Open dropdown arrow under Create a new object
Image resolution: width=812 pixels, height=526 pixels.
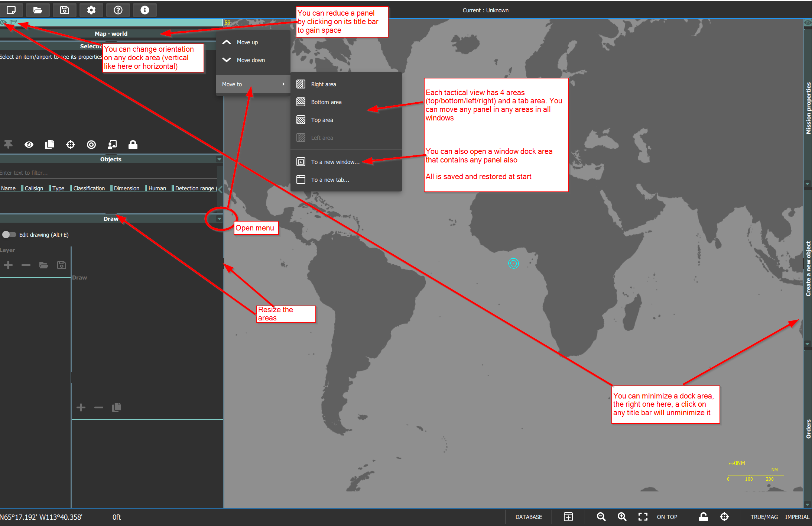pyautogui.click(x=808, y=344)
